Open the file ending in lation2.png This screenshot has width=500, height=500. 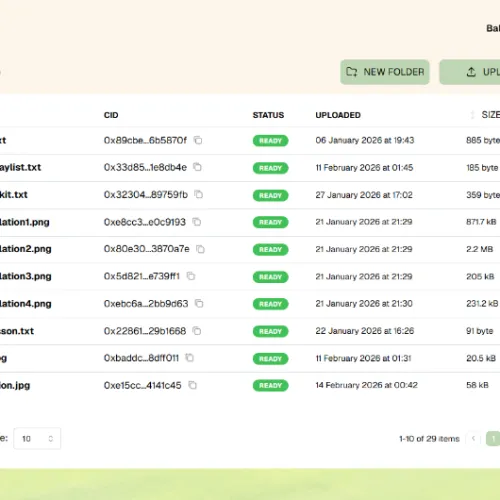[x=25, y=249]
